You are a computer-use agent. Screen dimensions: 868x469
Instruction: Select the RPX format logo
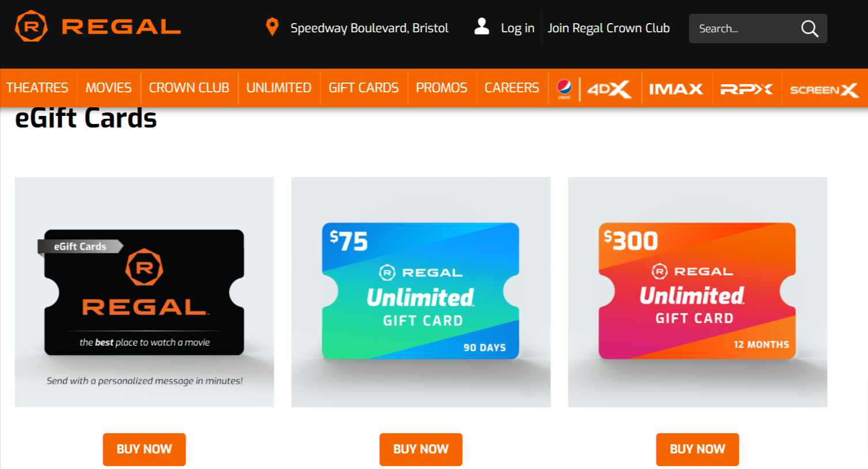point(746,89)
